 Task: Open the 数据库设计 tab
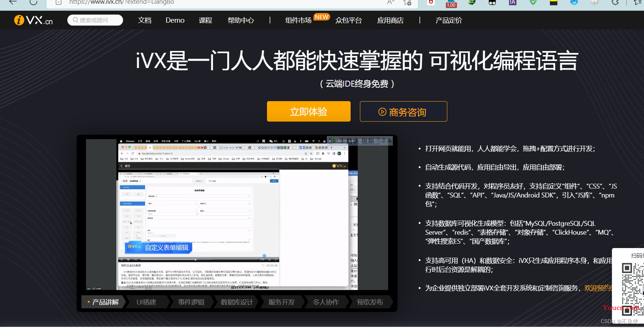tap(236, 302)
